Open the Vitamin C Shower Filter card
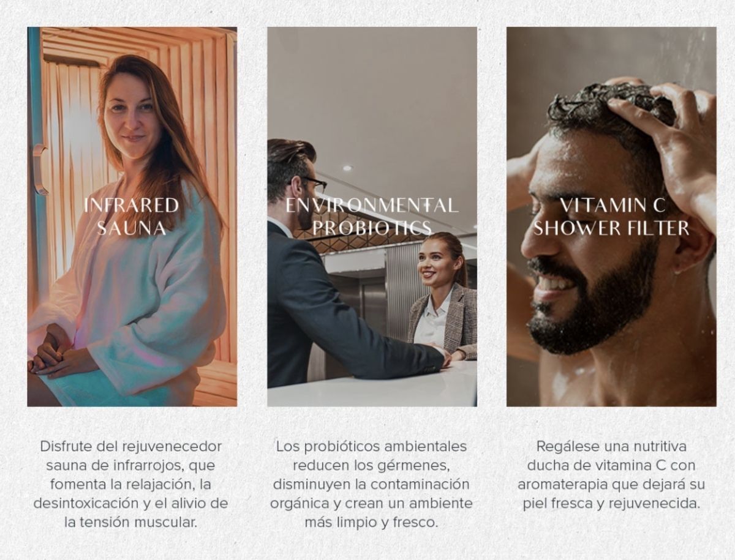The height and width of the screenshot is (560, 735). [611, 217]
